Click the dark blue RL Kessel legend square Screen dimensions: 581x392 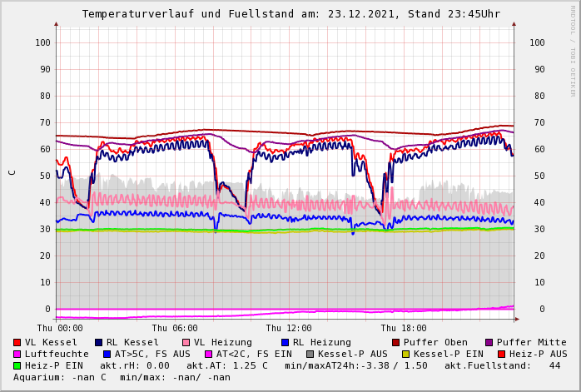point(98,342)
